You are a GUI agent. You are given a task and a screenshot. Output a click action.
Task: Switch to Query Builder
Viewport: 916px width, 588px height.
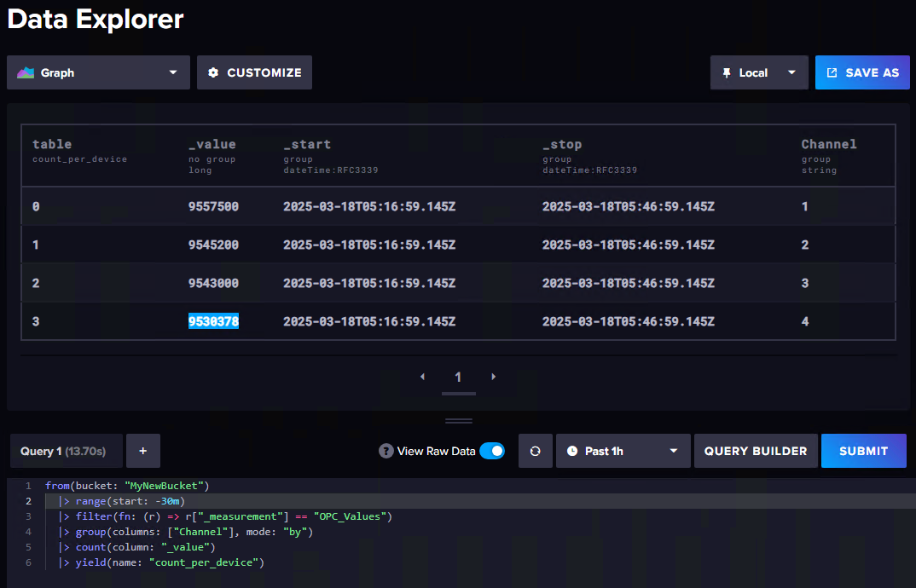(x=756, y=451)
